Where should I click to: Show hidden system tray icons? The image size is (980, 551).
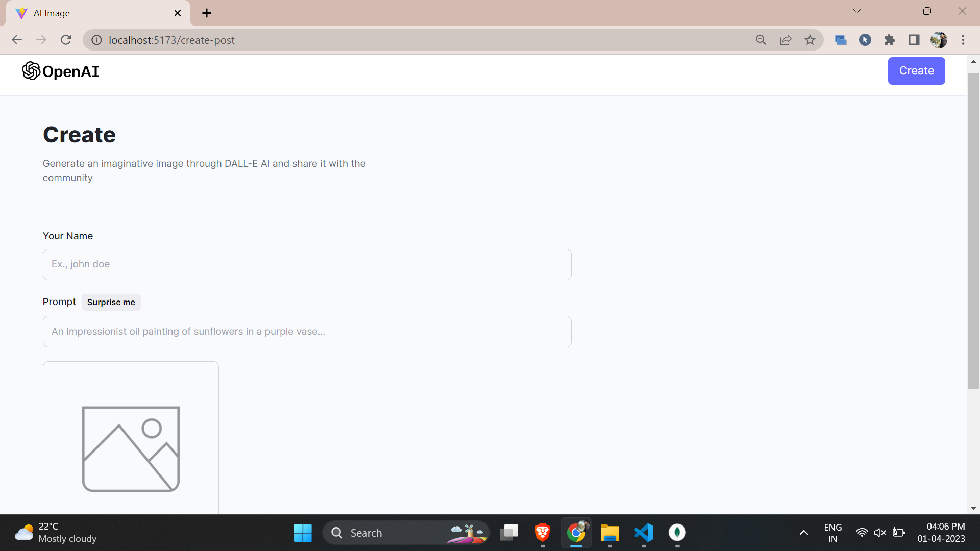click(x=803, y=533)
